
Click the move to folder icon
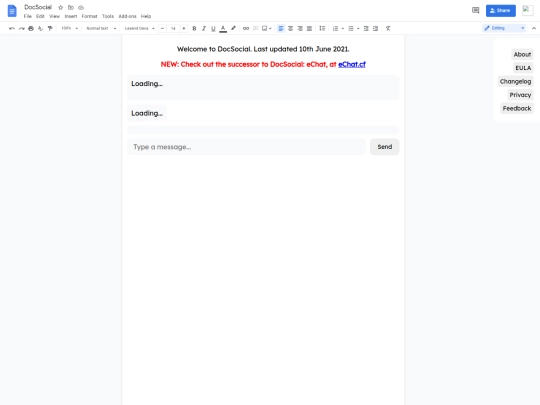(71, 7)
